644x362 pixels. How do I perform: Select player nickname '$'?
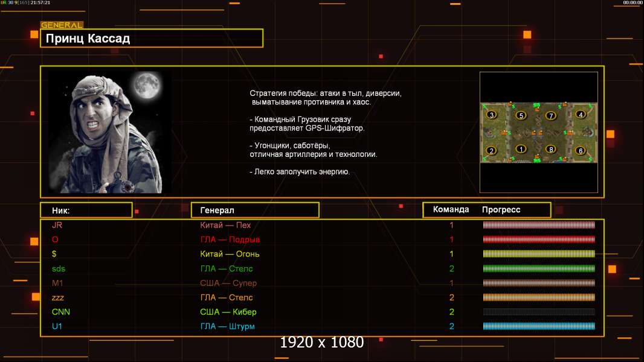coord(54,254)
